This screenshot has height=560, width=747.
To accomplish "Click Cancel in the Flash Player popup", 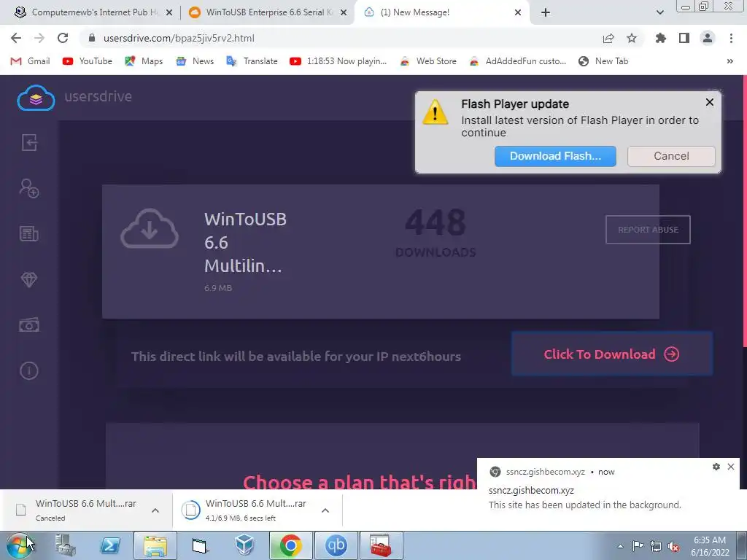I will click(x=671, y=156).
